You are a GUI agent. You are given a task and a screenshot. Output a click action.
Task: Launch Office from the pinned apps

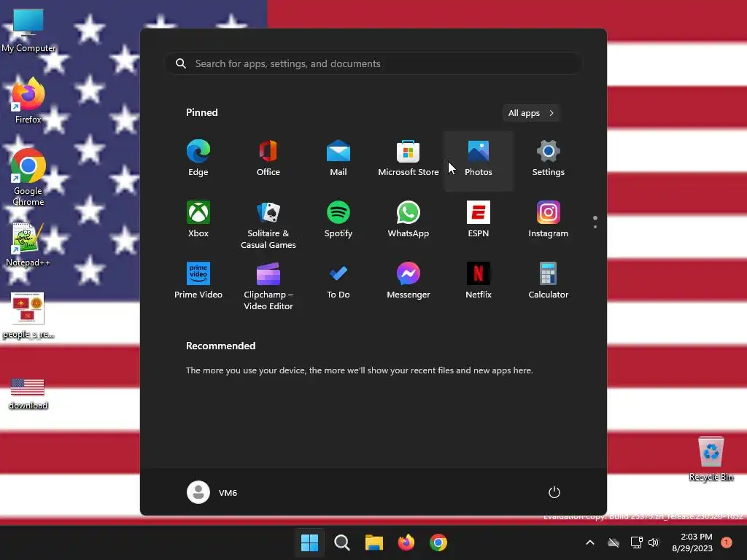pos(268,158)
